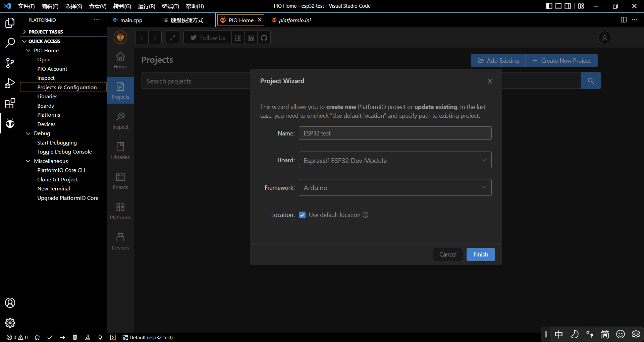Screen dimensions: 644x342
Task: Open the GitHub icon link
Action: pyautogui.click(x=264, y=38)
